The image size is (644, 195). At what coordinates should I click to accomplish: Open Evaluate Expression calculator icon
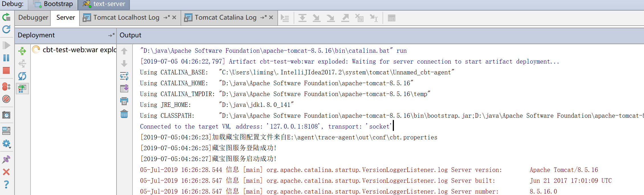(392, 18)
